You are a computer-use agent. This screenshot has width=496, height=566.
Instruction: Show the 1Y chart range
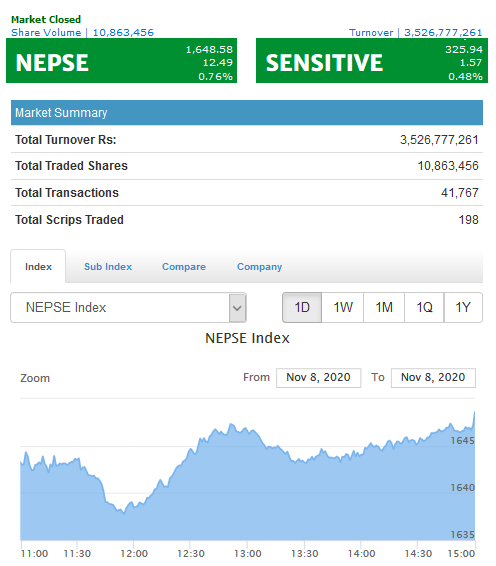coord(463,308)
